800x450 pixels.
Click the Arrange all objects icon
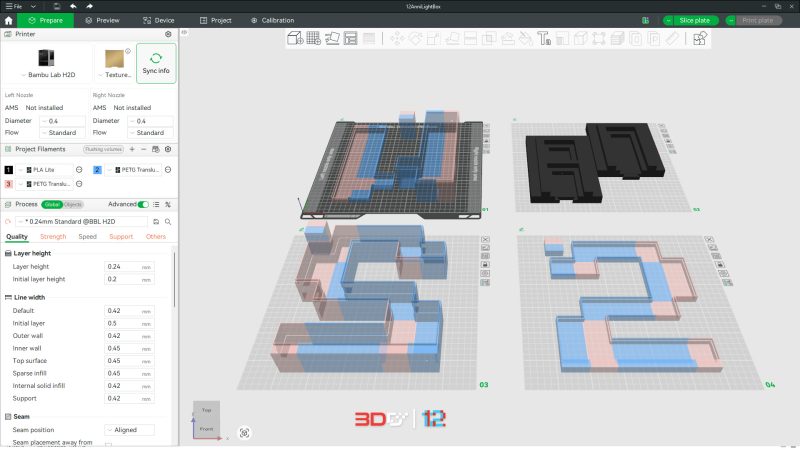(x=350, y=39)
